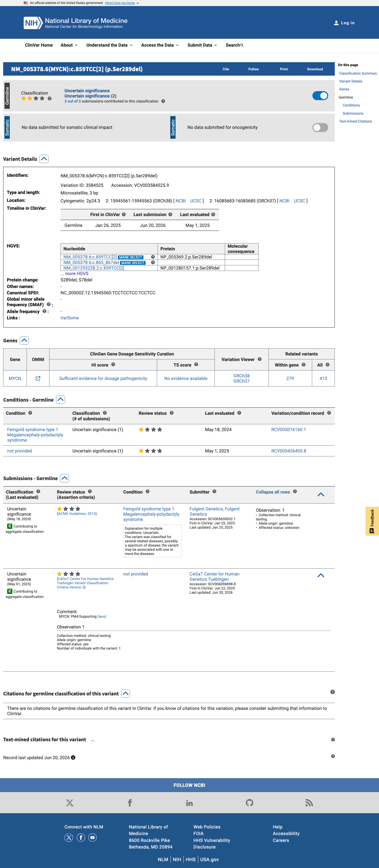Open NCBI RSS feed icon
Screen dimensions: 379x868
click(309, 803)
